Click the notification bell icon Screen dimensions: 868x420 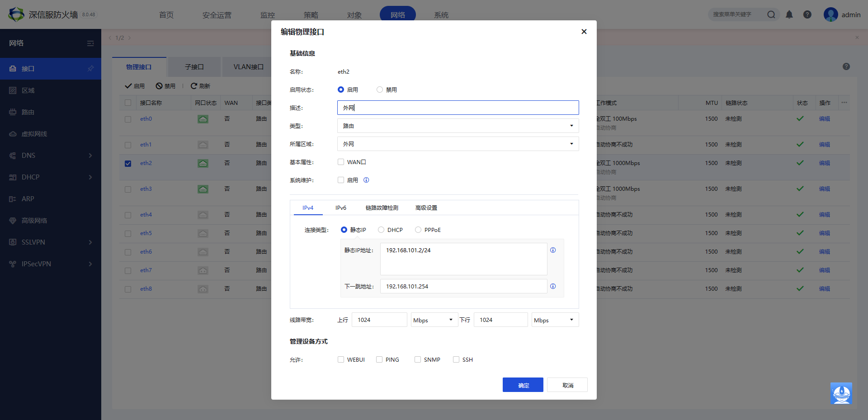click(789, 14)
